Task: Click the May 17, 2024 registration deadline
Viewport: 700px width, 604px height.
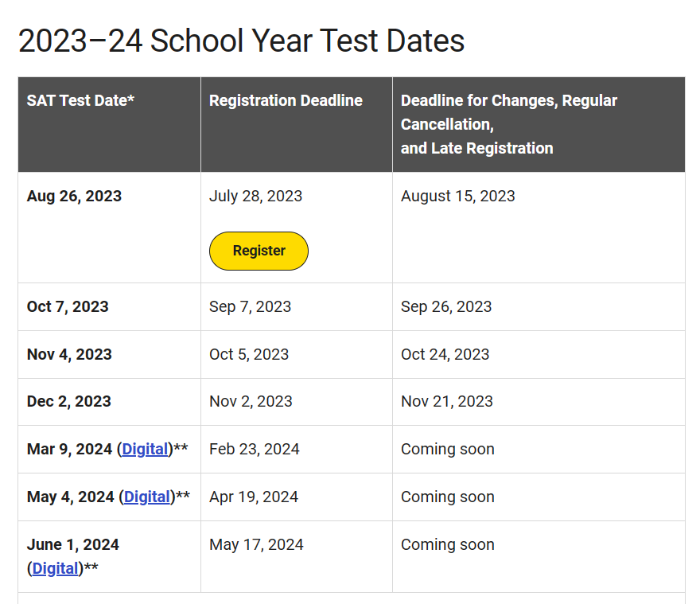Action: click(256, 544)
